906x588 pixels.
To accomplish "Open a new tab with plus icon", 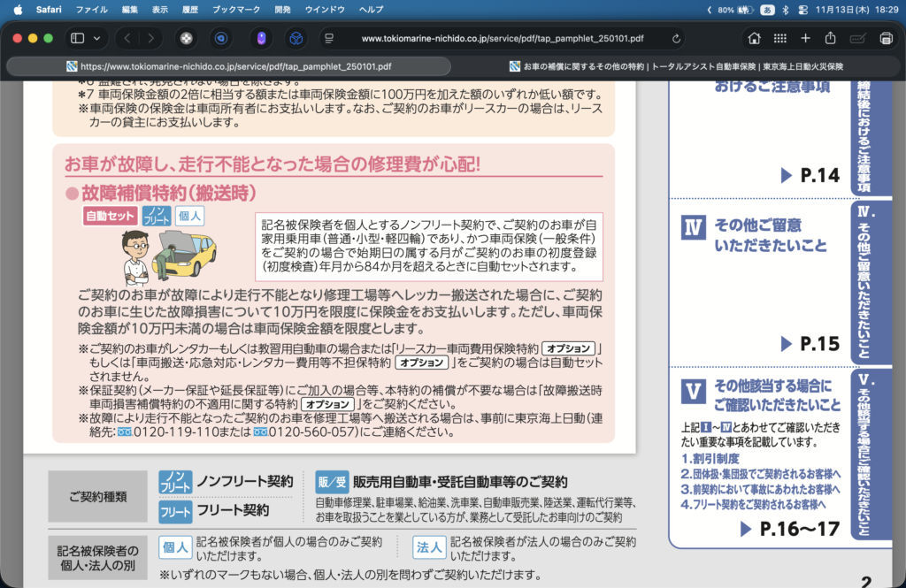I will point(805,39).
